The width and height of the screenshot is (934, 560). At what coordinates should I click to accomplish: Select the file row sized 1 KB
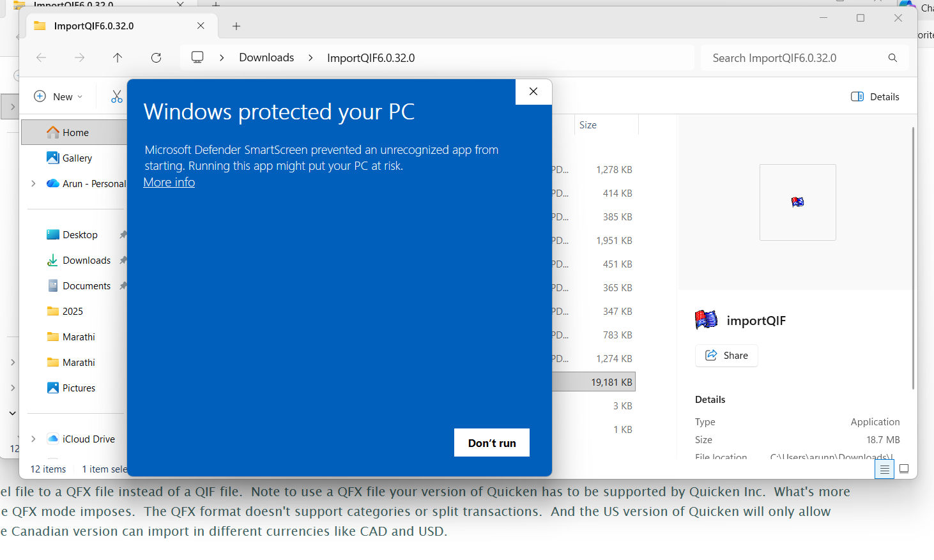pos(593,430)
